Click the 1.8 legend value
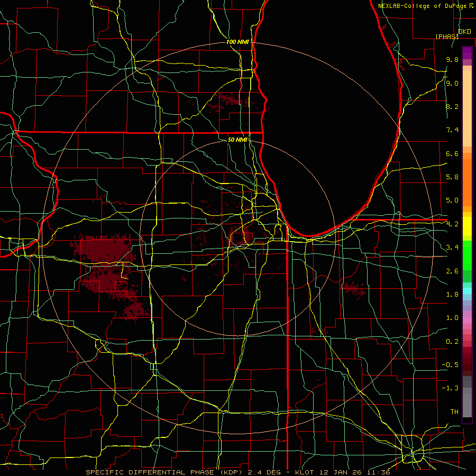The height and width of the screenshot is (476, 476). click(452, 295)
